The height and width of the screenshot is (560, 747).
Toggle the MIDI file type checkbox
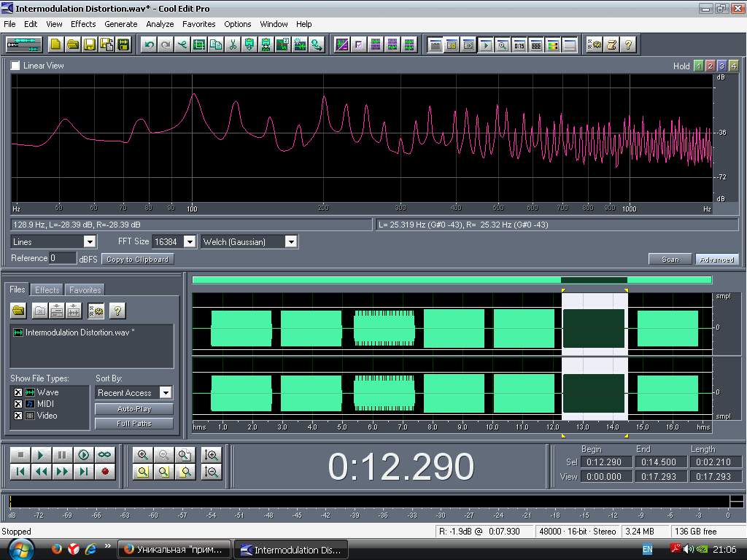(x=18, y=404)
